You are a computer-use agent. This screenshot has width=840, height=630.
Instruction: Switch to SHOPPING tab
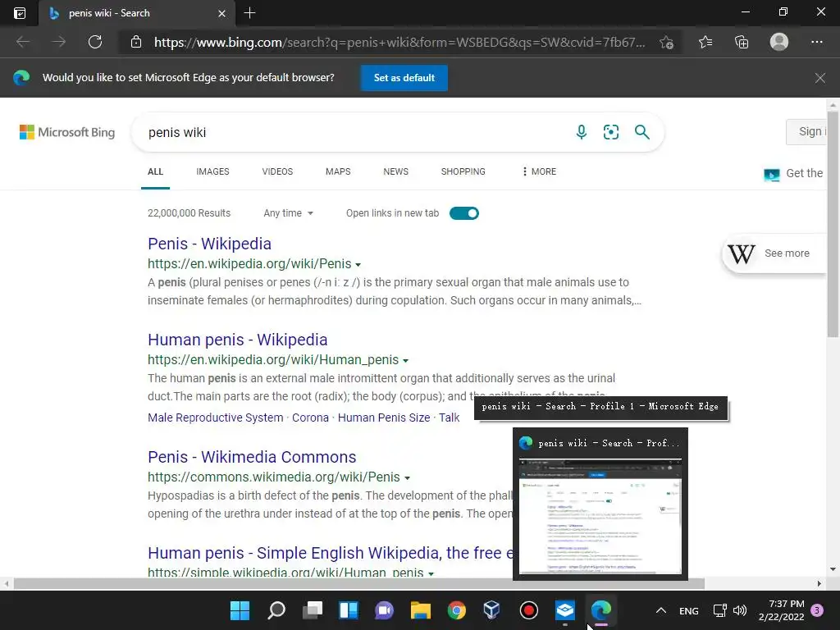(x=463, y=171)
